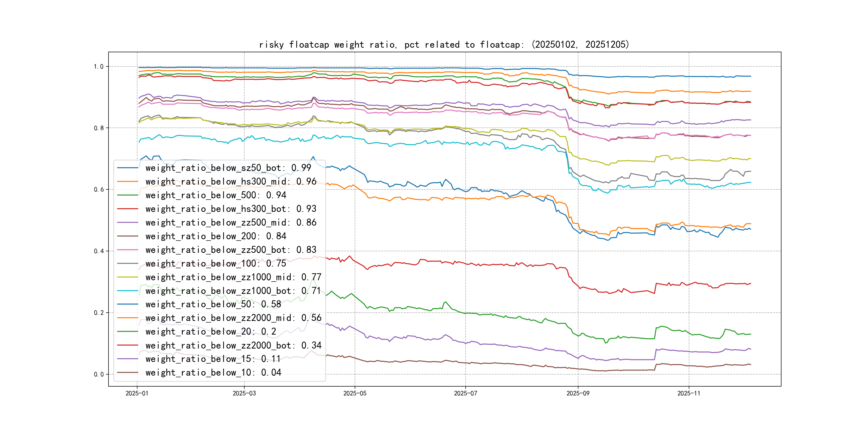Image resolution: width=868 pixels, height=434 pixels.
Task: Click the 0.8 y-axis tick label
Action: point(99,128)
